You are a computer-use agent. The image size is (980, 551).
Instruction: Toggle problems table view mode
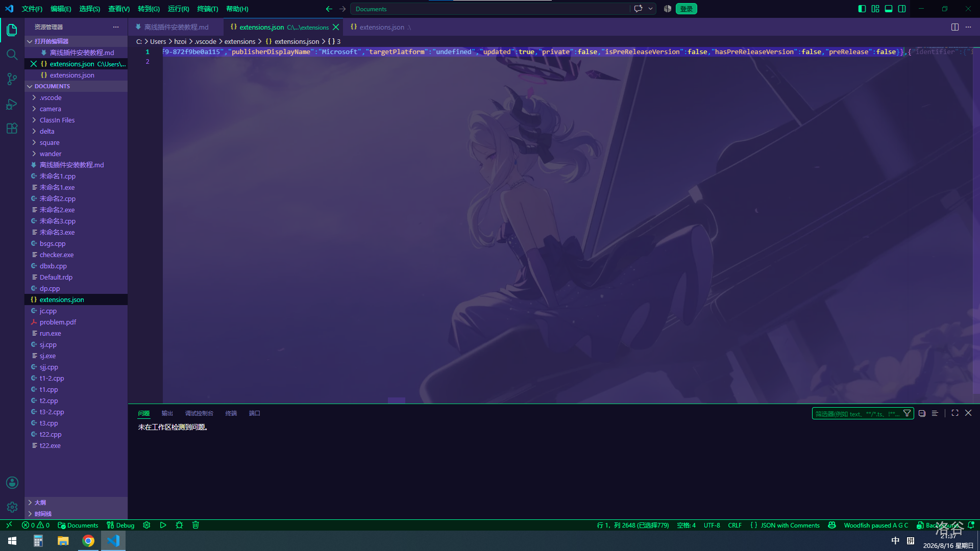935,413
